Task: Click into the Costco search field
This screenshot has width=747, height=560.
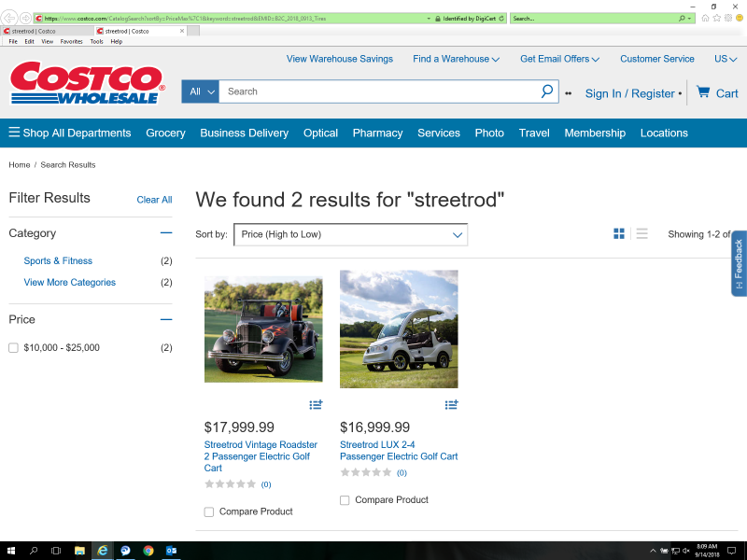Action: click(x=378, y=91)
